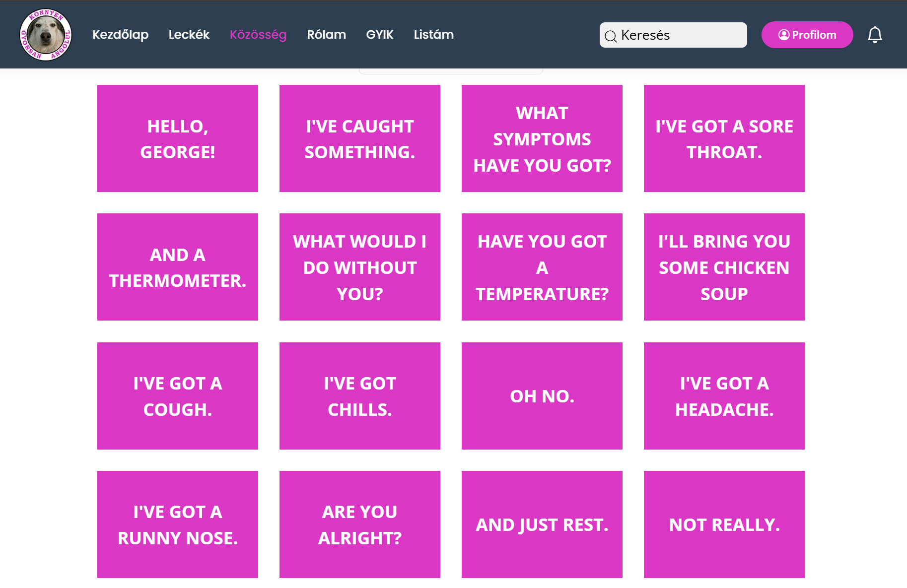Open the GYIK page
Viewport: 907px width, 588px height.
(x=379, y=35)
